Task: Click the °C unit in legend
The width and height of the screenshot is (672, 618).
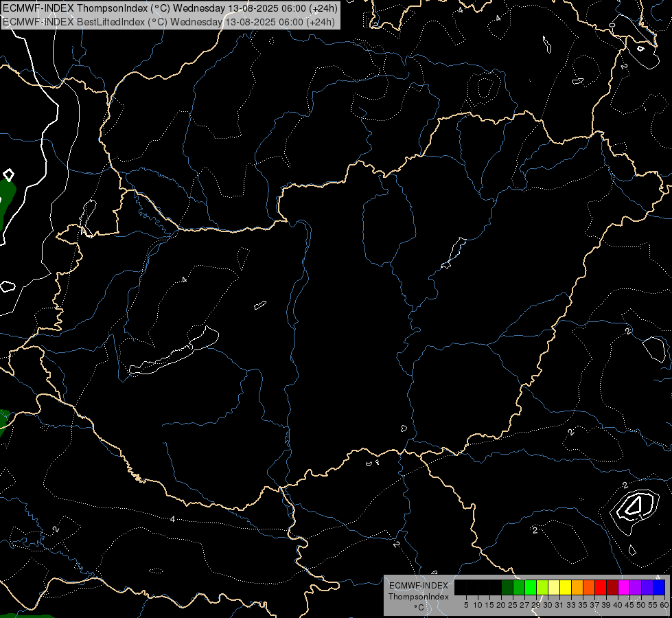Action: click(x=419, y=608)
